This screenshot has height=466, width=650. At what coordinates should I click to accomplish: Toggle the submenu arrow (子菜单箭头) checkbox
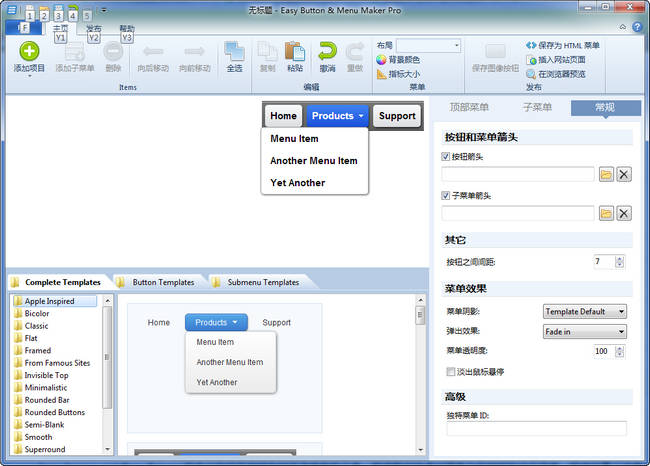pos(446,196)
